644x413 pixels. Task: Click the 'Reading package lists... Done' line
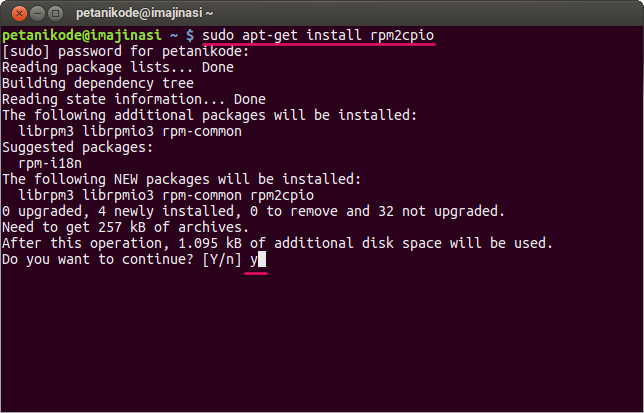(x=117, y=67)
